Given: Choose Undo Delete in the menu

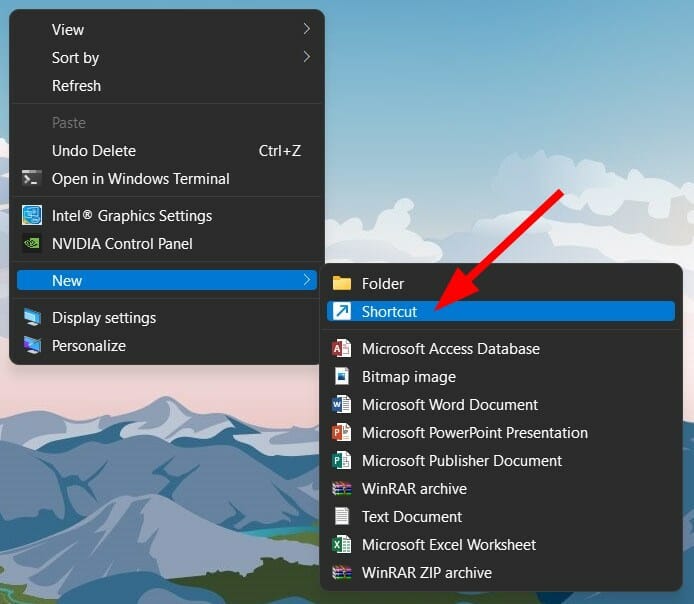Looking at the screenshot, I should click(x=167, y=150).
